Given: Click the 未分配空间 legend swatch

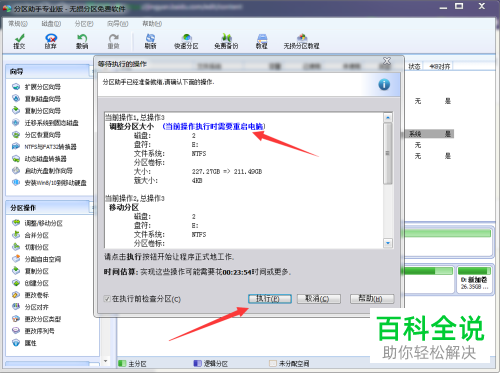Looking at the screenshot, I should (x=273, y=363).
